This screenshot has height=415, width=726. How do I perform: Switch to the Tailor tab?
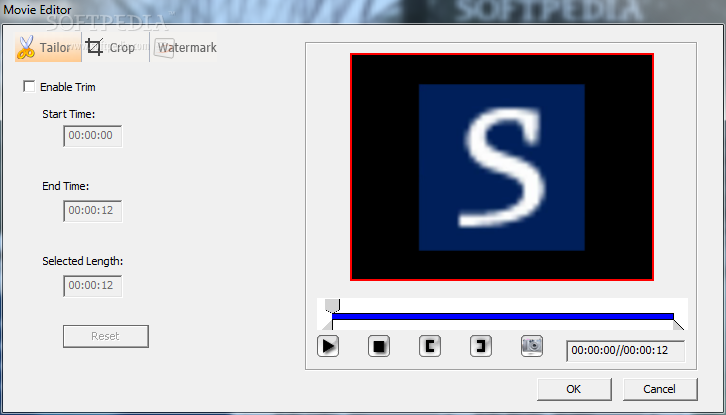click(x=48, y=47)
